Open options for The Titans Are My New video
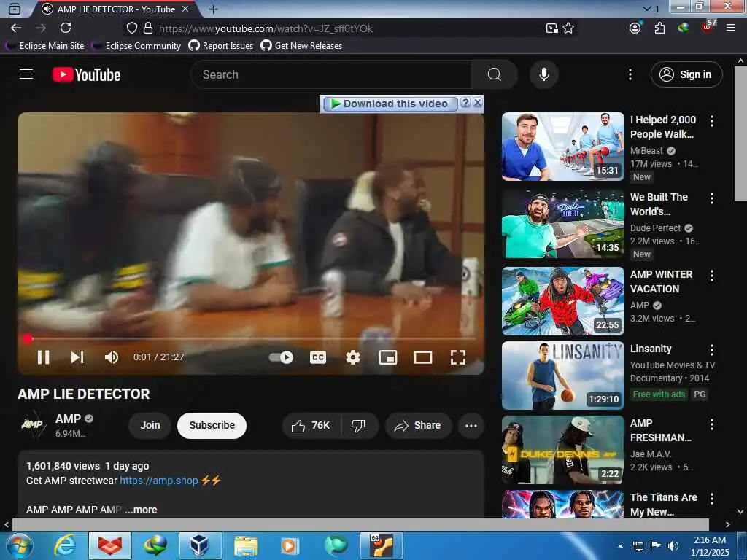This screenshot has height=560, width=747. coord(712,499)
